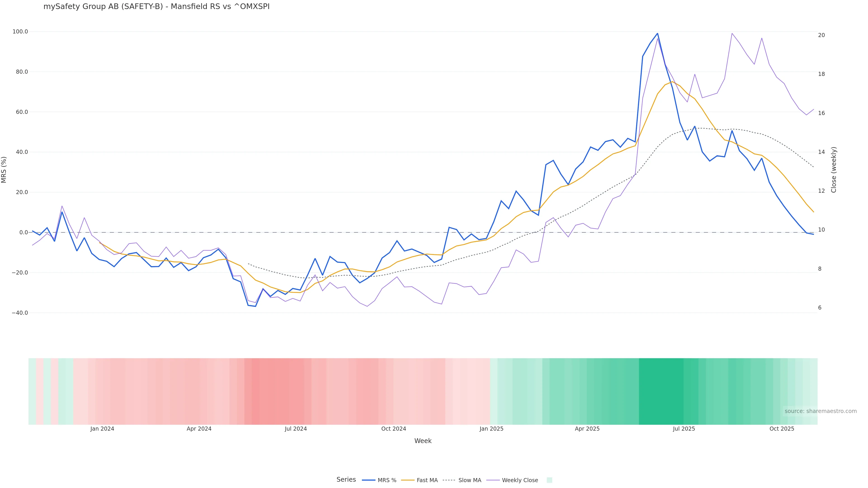Click the "Series" legend title
The height and width of the screenshot is (488, 868).
(346, 480)
